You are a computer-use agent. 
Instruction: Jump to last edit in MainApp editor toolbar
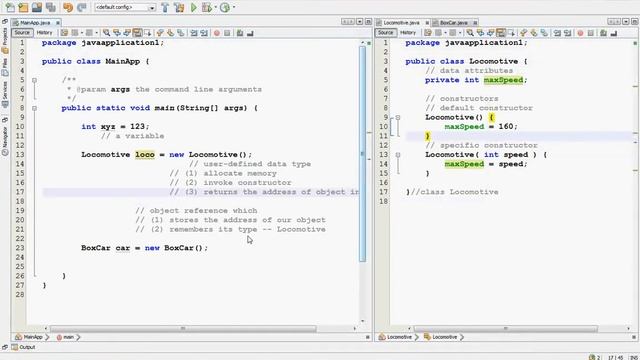pyautogui.click(x=64, y=33)
